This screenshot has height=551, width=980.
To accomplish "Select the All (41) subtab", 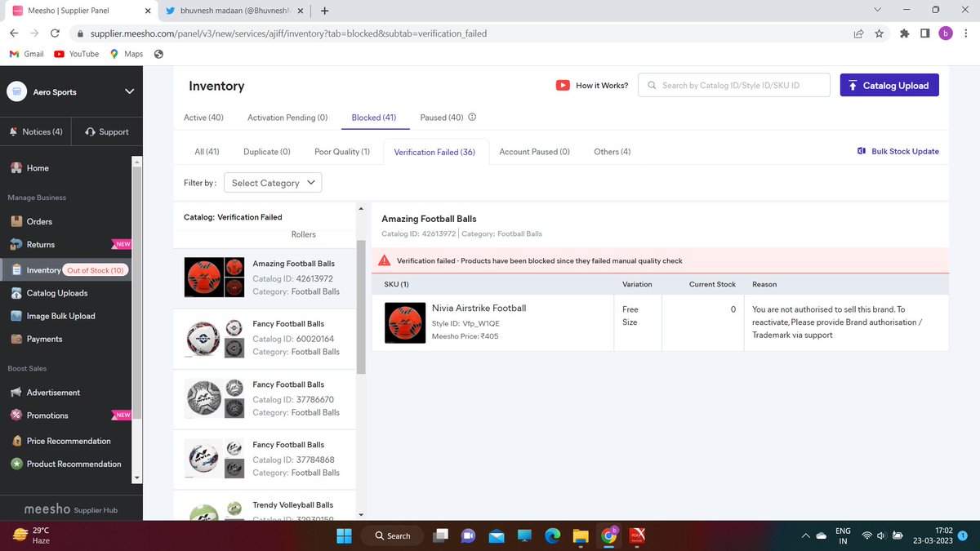I will [x=207, y=152].
